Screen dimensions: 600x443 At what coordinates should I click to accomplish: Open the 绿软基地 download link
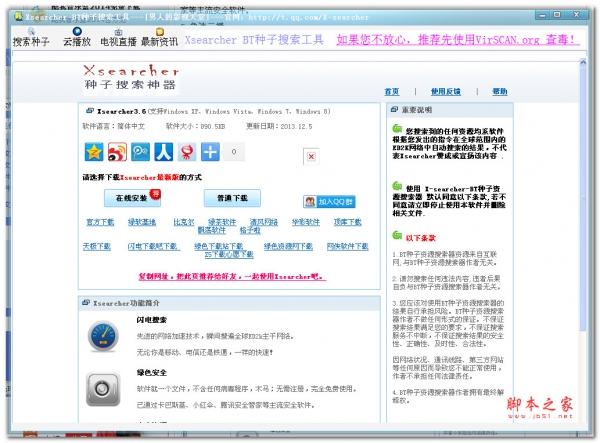[x=142, y=222]
